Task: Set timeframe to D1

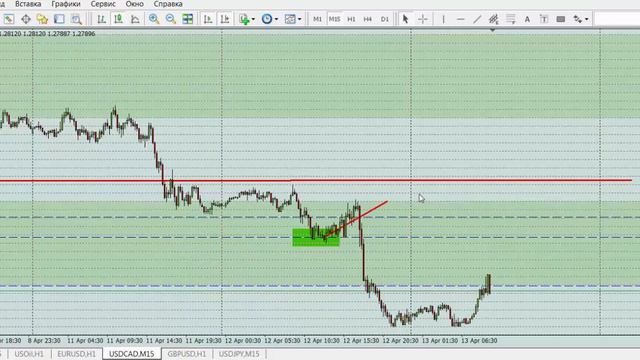Action: coord(384,19)
